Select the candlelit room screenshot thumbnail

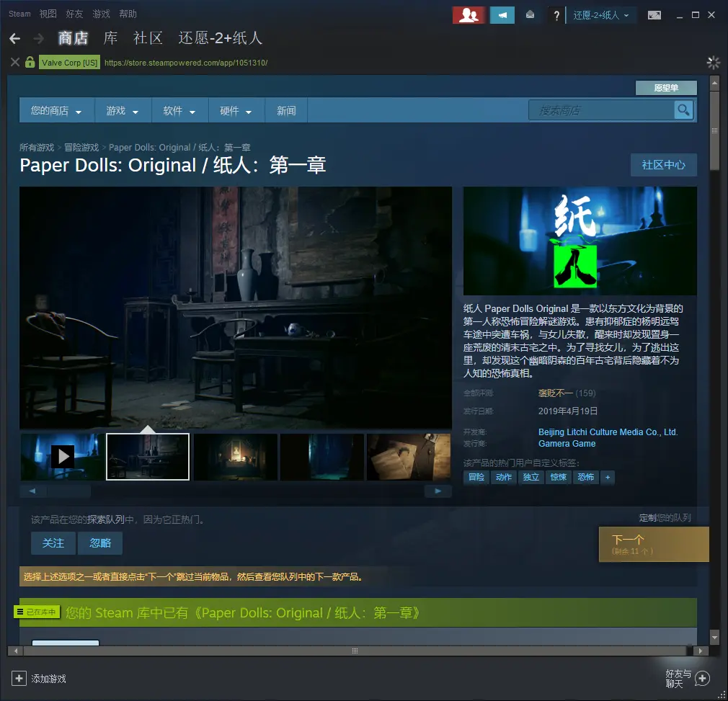tap(236, 457)
